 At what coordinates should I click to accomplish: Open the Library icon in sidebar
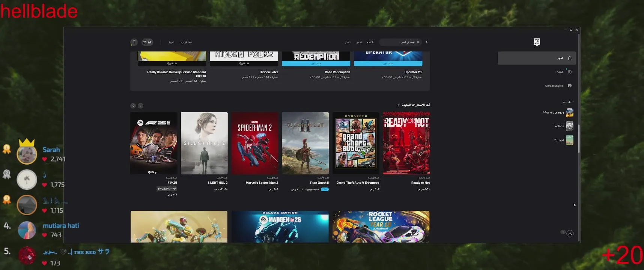pyautogui.click(x=570, y=72)
